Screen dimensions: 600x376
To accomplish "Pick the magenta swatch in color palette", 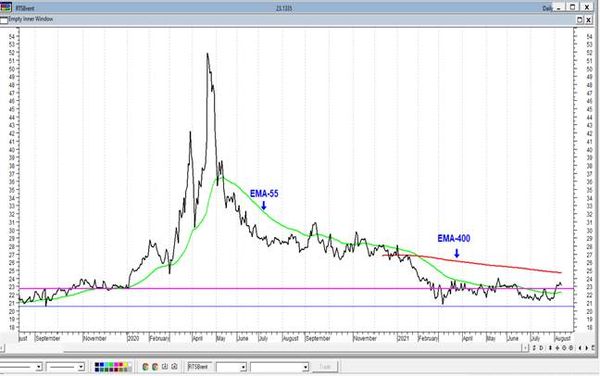I will [x=116, y=365].
